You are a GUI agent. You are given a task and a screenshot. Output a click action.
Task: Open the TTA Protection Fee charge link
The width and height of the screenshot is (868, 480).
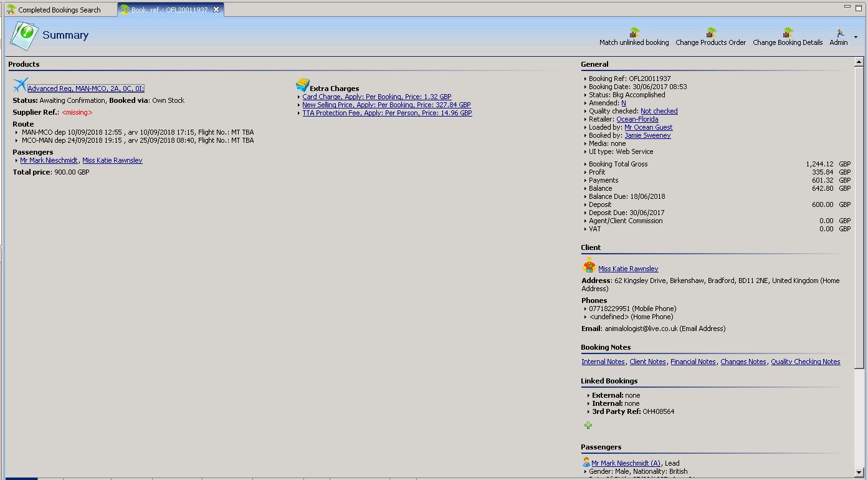387,113
